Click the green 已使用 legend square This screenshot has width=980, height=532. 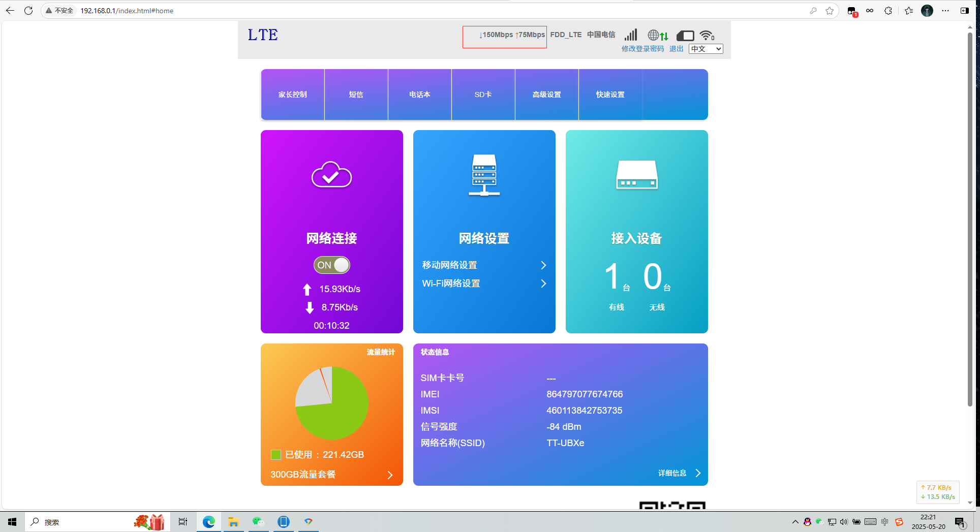click(276, 455)
